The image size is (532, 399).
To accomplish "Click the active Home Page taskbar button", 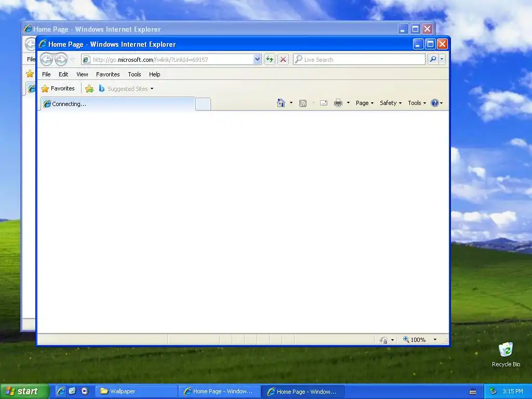I will [303, 392].
